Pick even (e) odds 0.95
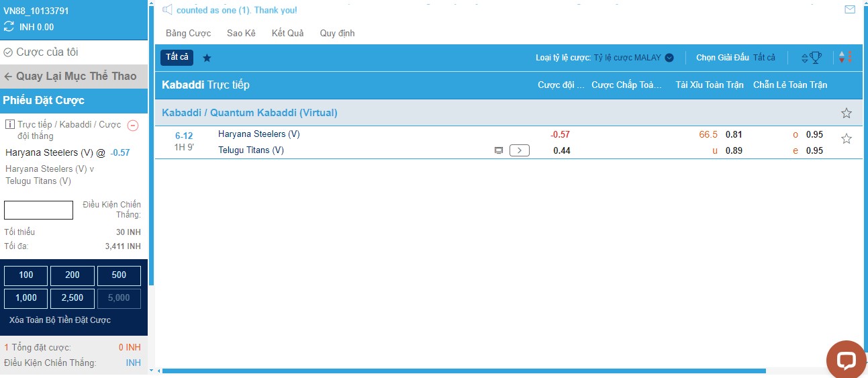Screen dimensions: 868x378 [814, 150]
